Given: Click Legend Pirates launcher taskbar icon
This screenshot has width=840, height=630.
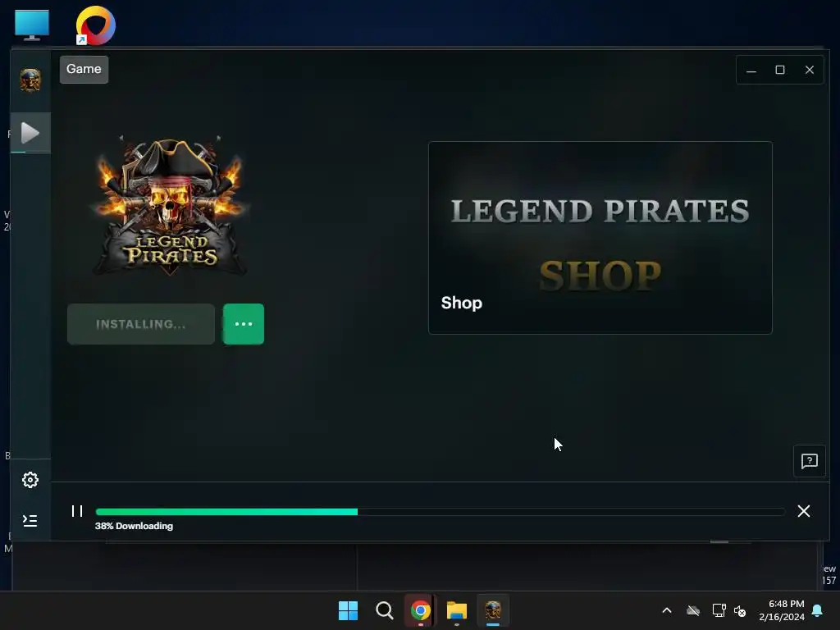Looking at the screenshot, I should click(493, 610).
